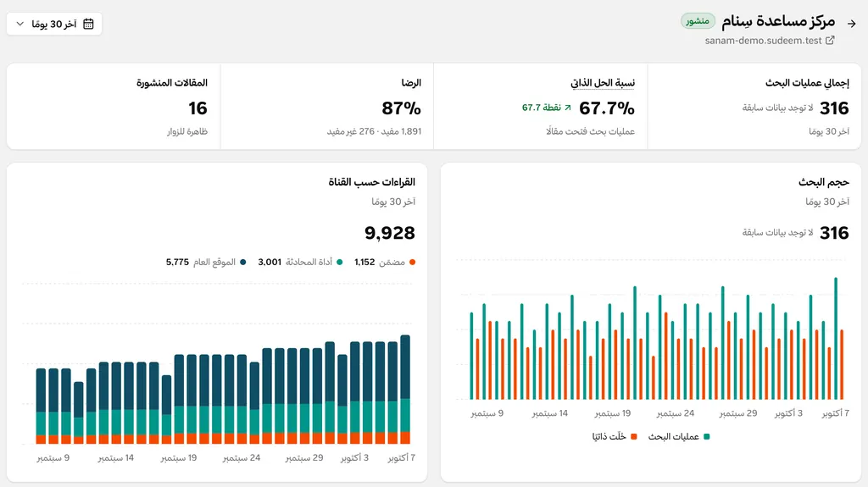The height and width of the screenshot is (487, 868).
Task: Click the 24 سبتمبر label on search volume chart
Action: (x=676, y=413)
